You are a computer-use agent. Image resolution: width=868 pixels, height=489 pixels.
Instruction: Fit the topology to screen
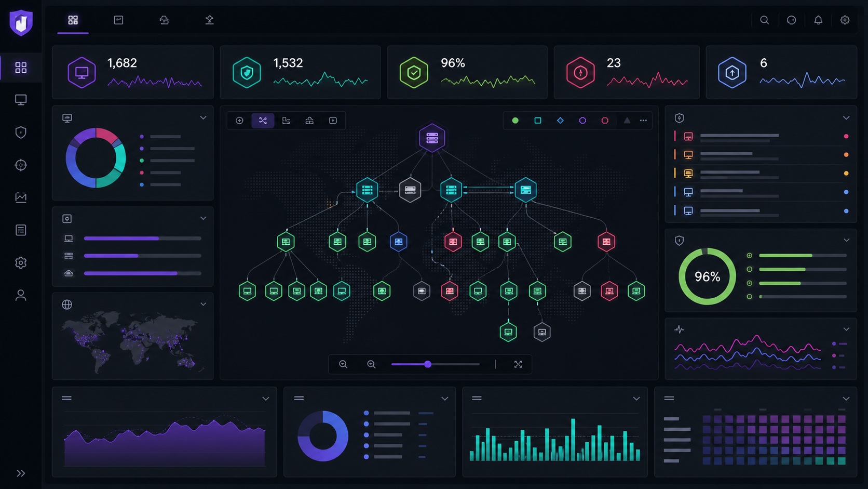pos(518,364)
